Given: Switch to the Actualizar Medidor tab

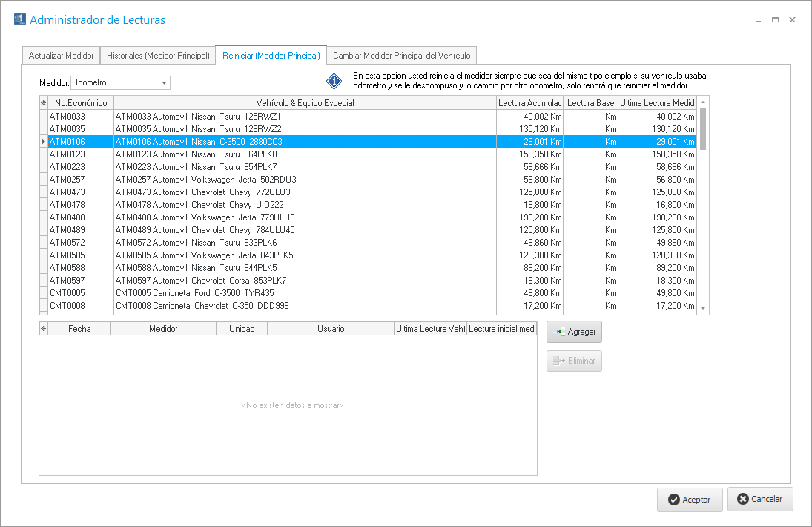Looking at the screenshot, I should click(61, 56).
